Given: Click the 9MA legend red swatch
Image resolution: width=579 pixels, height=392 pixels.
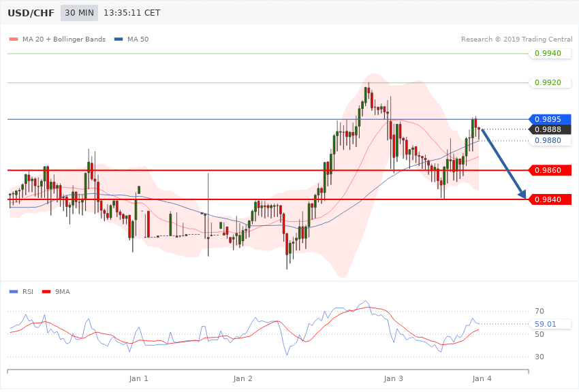Looking at the screenshot, I should pos(46,292).
